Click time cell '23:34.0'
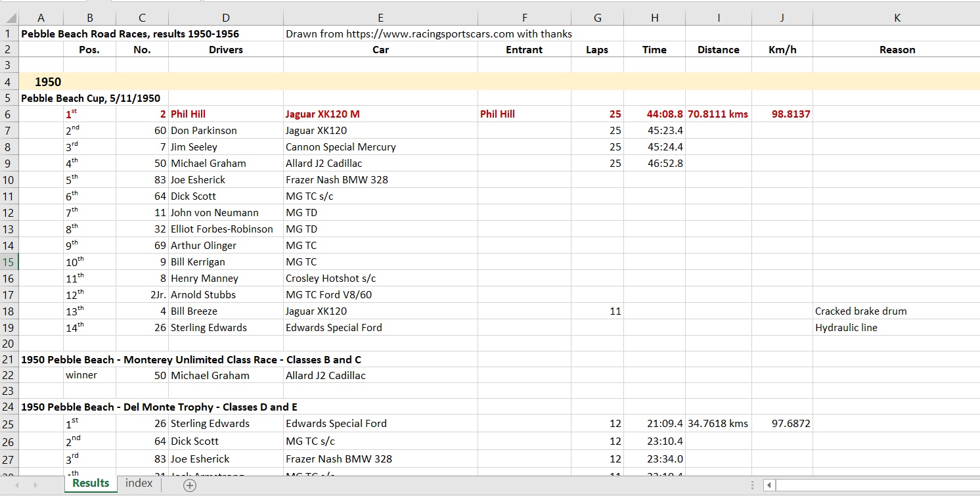The height and width of the screenshot is (496, 980). 654,459
